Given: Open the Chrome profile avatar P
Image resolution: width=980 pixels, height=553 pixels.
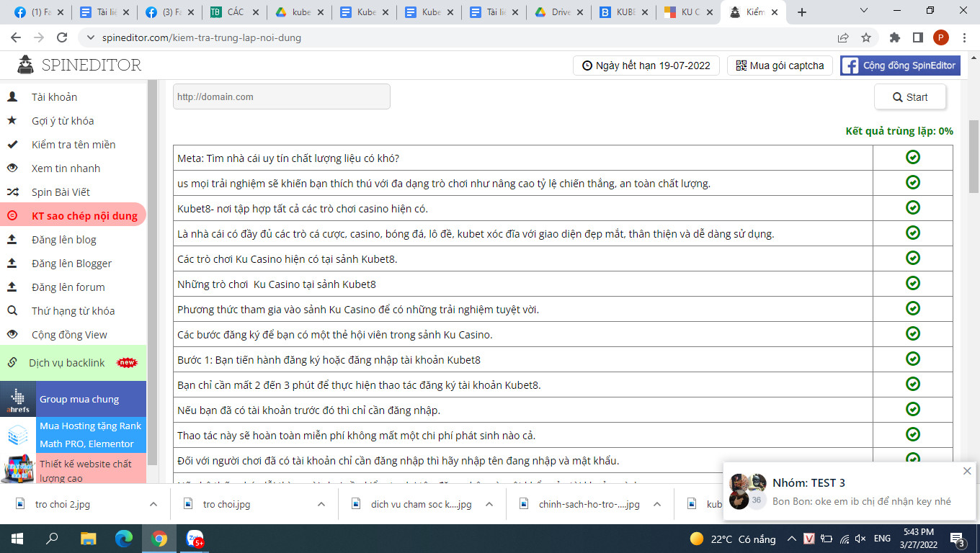Looking at the screenshot, I should click(941, 37).
